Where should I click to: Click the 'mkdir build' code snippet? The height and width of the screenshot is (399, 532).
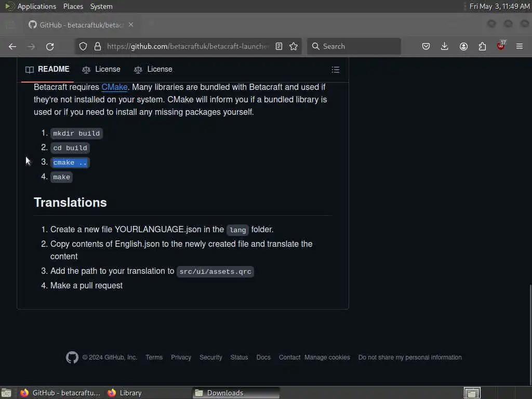(76, 134)
